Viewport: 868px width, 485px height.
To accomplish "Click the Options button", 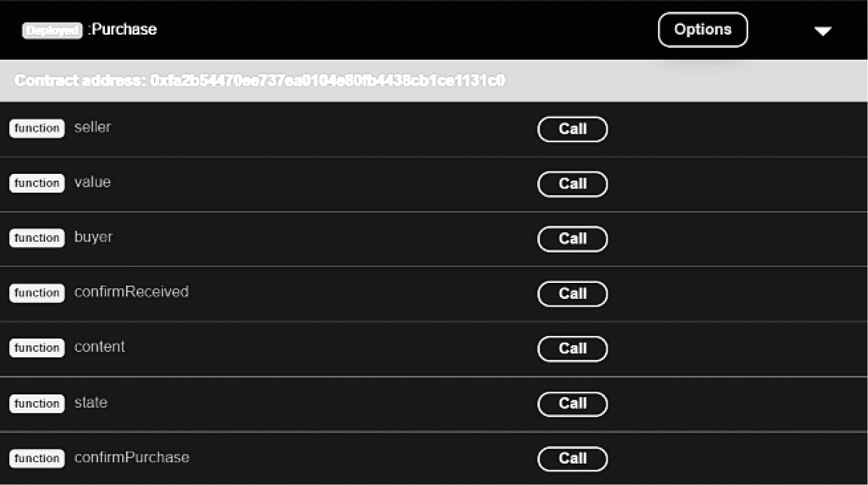I will [x=702, y=30].
